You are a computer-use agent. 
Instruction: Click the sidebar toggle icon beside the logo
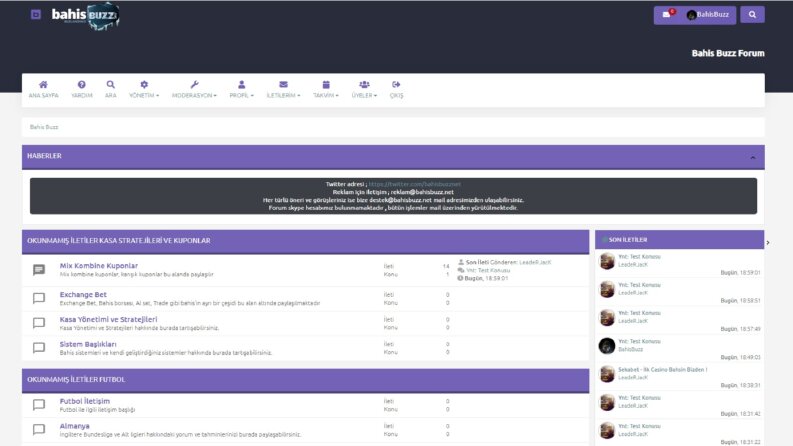pyautogui.click(x=36, y=14)
